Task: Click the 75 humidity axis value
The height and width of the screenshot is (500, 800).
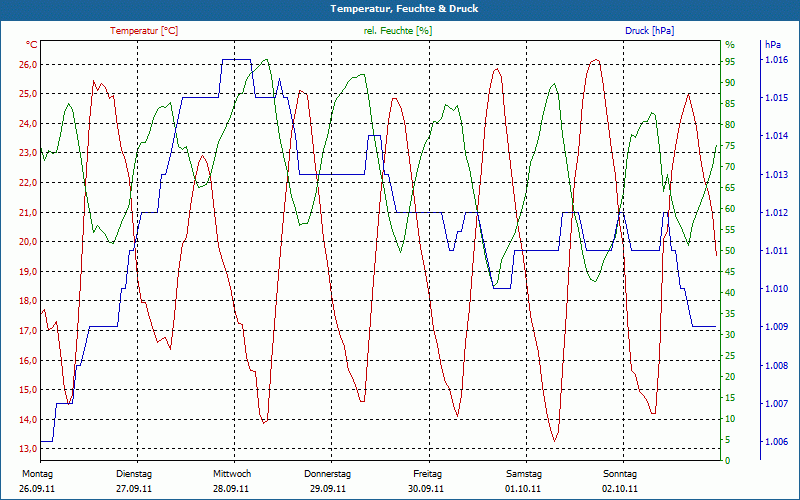Action: [x=730, y=145]
